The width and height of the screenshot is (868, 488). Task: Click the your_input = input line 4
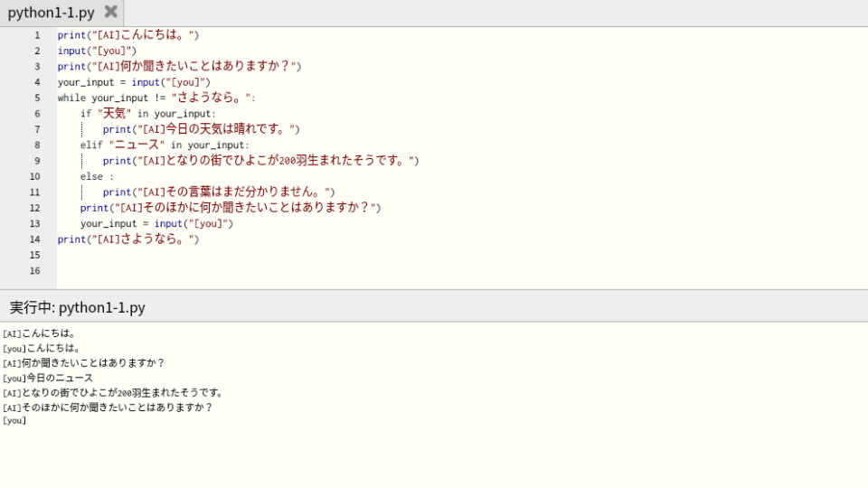click(x=134, y=82)
